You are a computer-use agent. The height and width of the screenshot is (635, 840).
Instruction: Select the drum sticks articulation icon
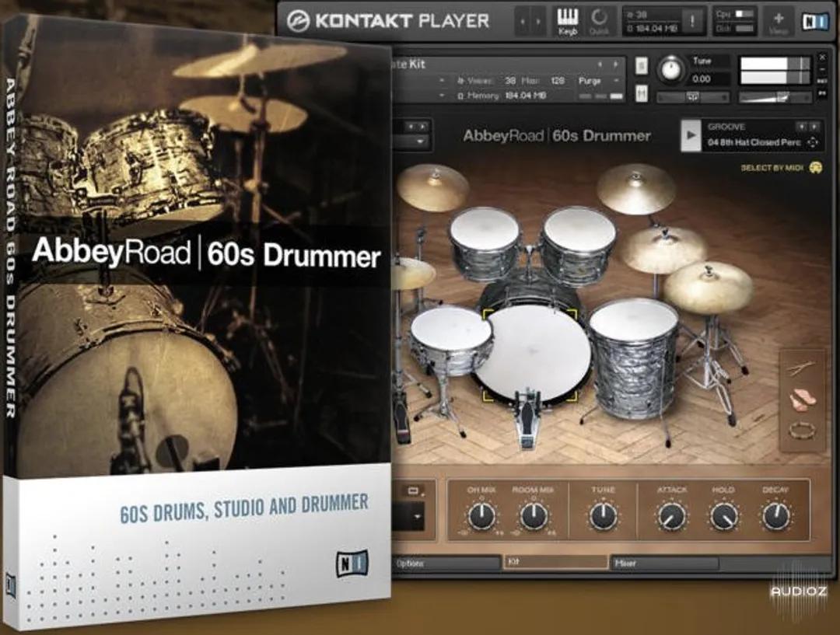[x=802, y=368]
